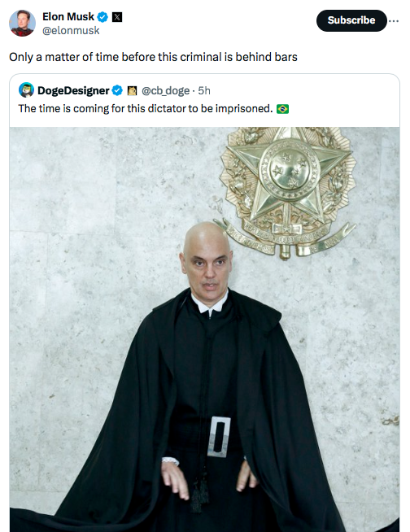Click DogeDesigner's profile avatar
This screenshot has width=410, height=532.
coord(26,90)
